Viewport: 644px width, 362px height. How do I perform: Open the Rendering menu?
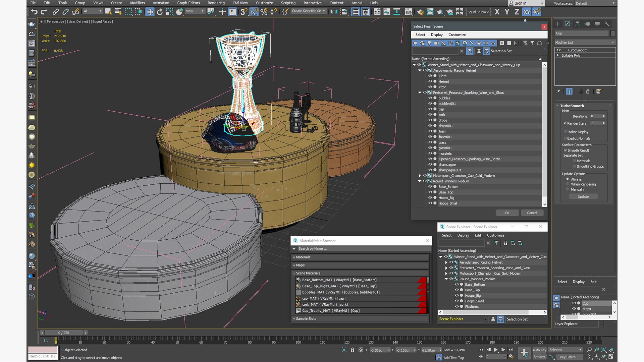216,3
